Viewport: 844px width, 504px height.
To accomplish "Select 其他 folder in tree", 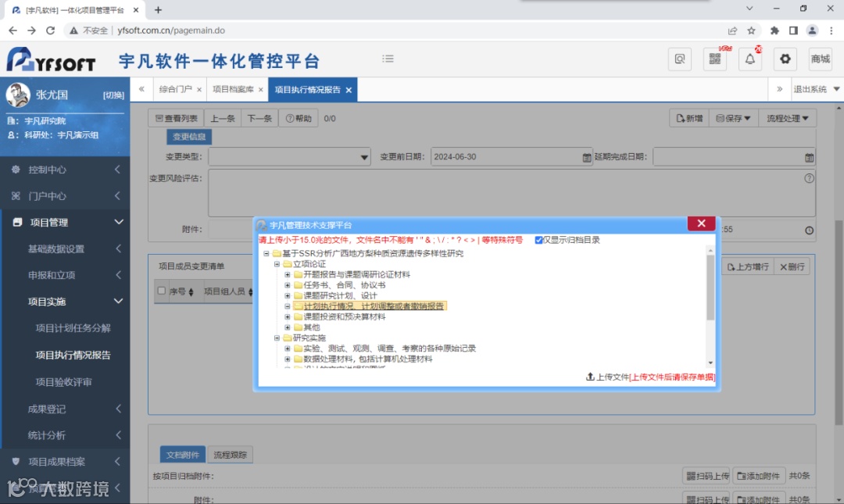I will [x=311, y=327].
